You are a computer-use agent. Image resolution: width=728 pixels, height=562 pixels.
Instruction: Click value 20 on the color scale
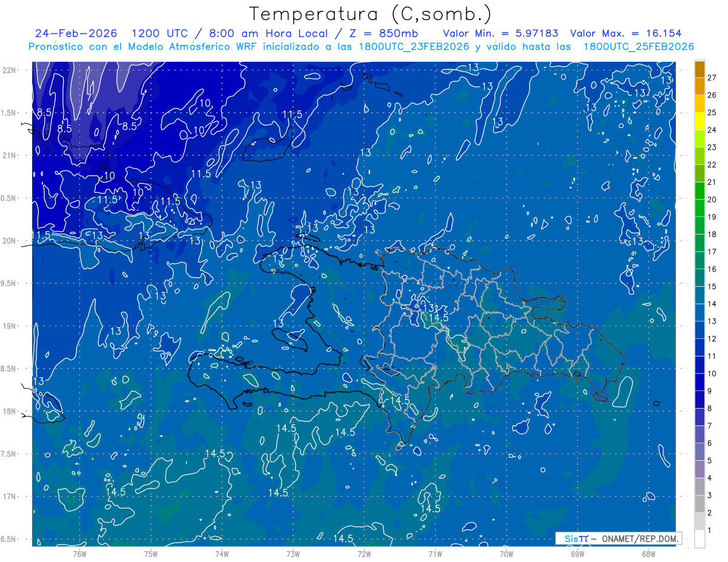pyautogui.click(x=712, y=199)
